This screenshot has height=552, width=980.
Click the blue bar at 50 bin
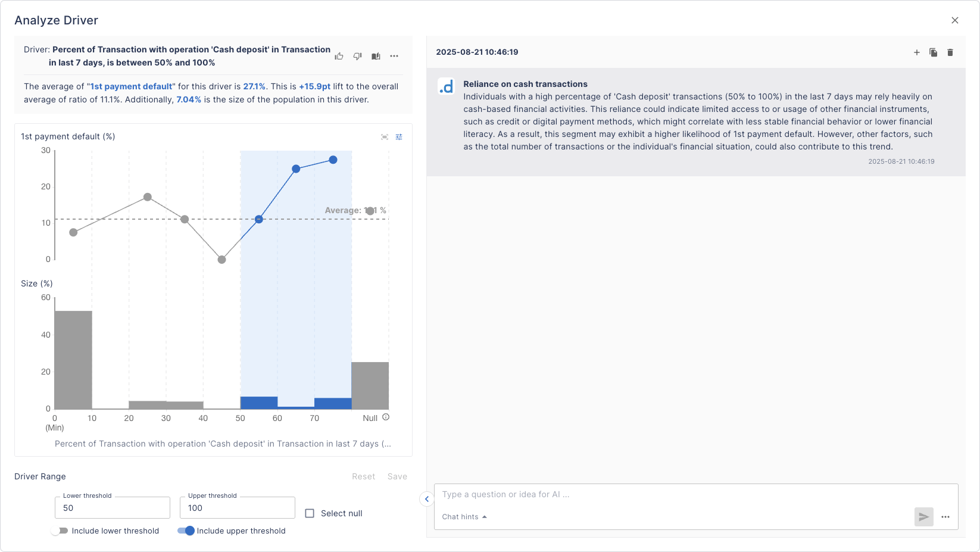pyautogui.click(x=259, y=403)
